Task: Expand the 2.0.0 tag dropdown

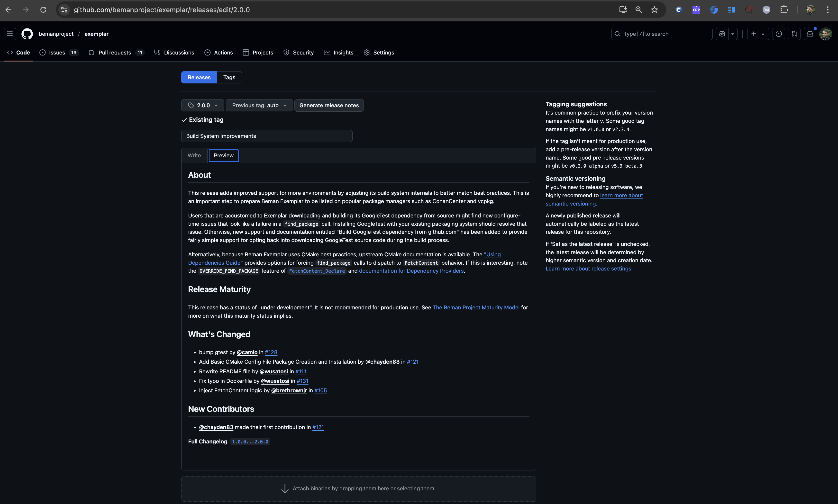Action: point(202,105)
